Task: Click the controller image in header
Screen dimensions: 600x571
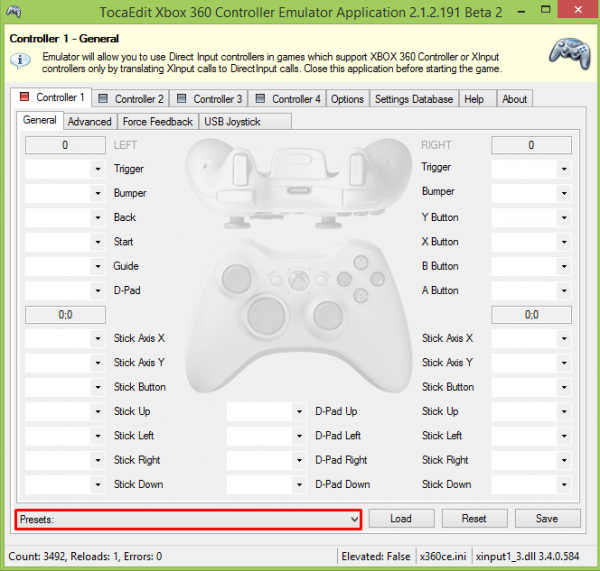Action: point(570,54)
